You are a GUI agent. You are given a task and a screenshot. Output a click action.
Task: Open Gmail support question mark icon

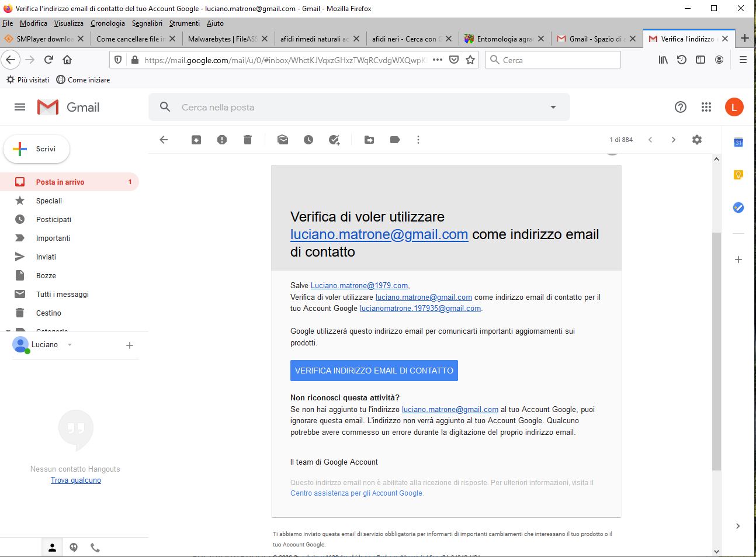tap(681, 107)
